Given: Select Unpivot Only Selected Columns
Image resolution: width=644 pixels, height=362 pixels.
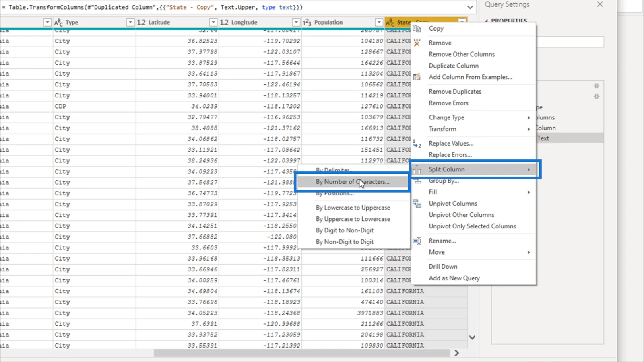Looking at the screenshot, I should coord(472,226).
